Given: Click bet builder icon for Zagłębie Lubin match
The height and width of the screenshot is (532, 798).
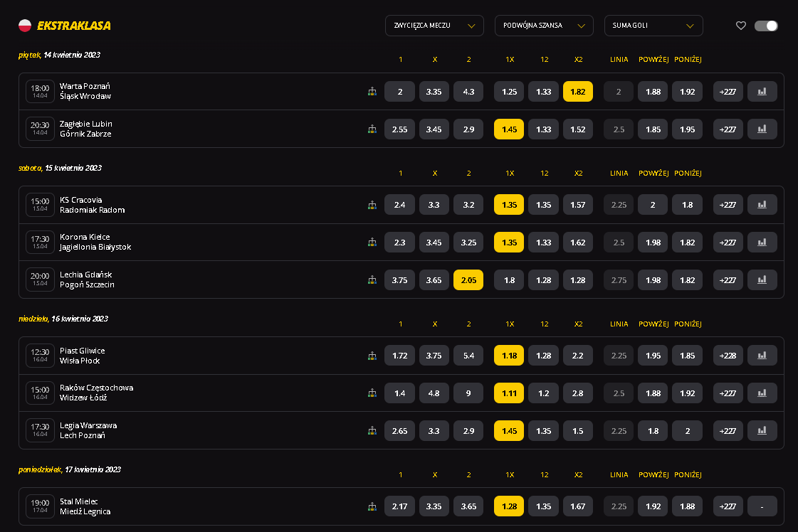Looking at the screenshot, I should pyautogui.click(x=372, y=129).
